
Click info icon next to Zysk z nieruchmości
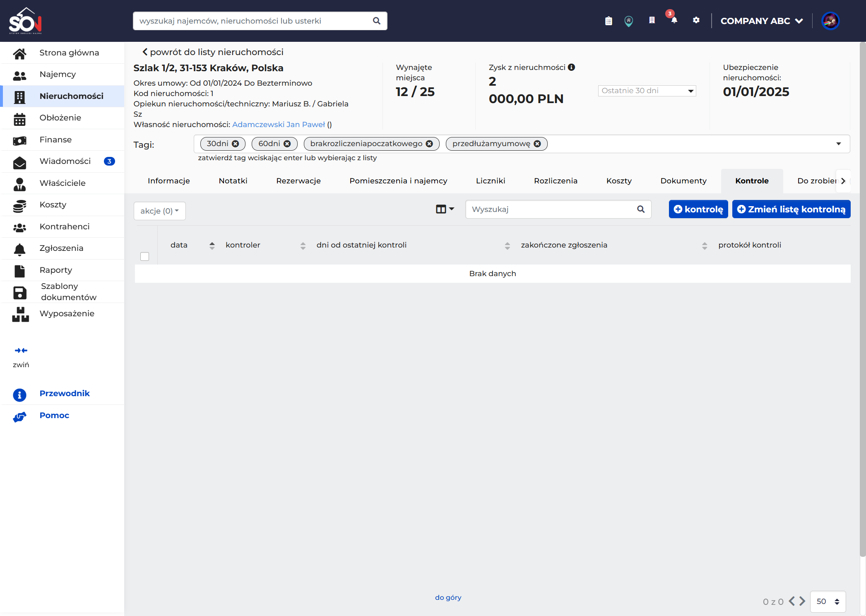571,67
